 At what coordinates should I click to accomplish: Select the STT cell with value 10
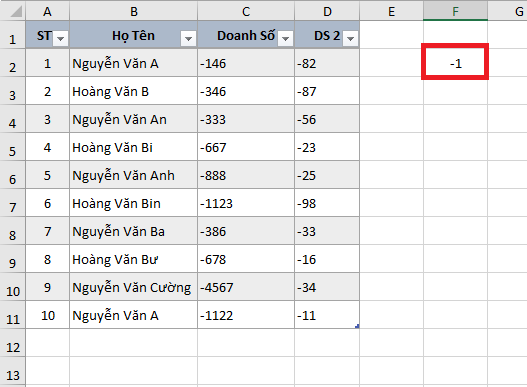point(47,315)
